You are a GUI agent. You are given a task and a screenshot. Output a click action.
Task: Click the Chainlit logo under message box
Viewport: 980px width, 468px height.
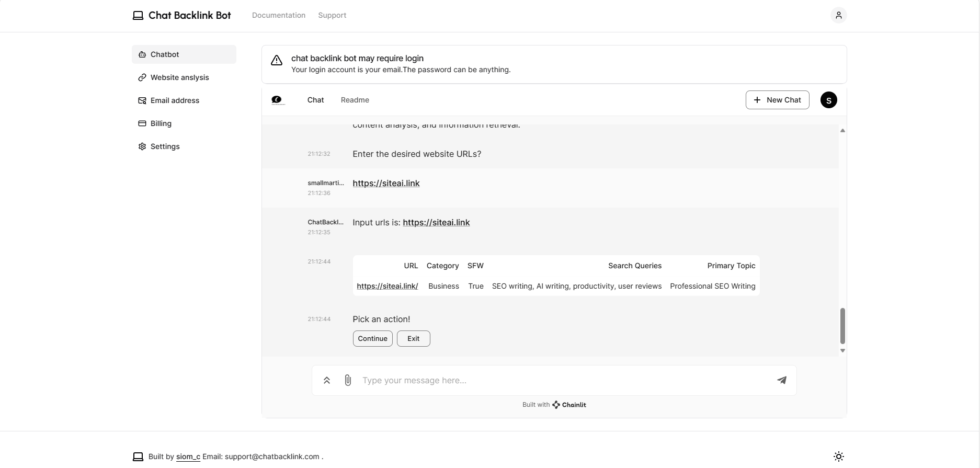coord(569,405)
